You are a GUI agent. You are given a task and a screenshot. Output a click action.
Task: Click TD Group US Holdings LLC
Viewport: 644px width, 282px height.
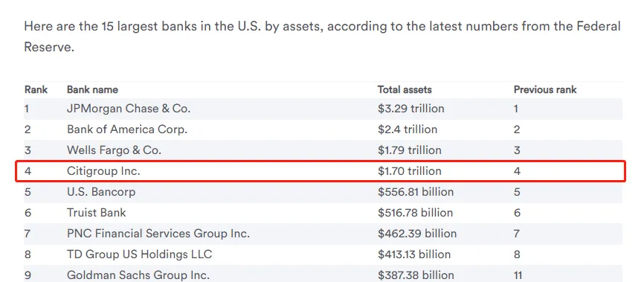[x=139, y=254]
